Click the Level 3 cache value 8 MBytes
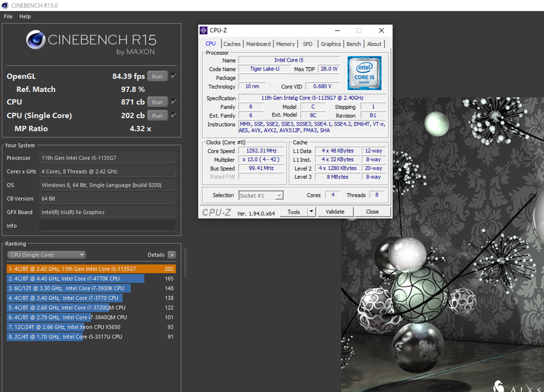Screen dimensions: 544x392 [337, 177]
